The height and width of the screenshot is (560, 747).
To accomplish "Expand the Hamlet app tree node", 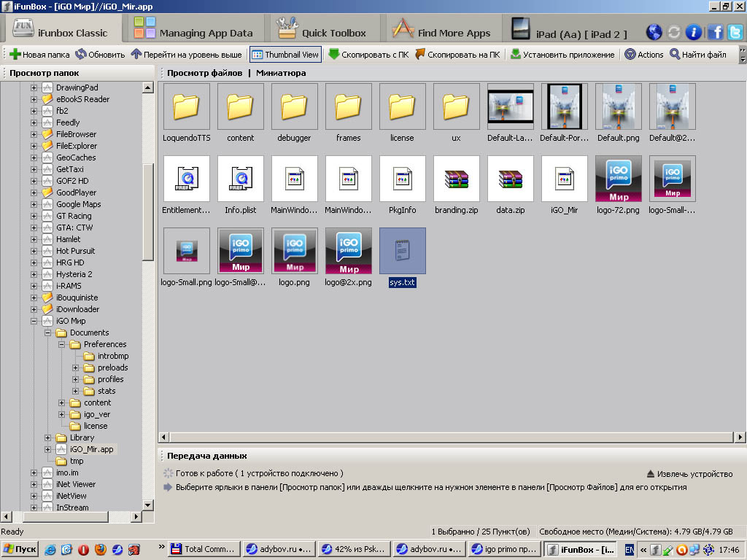I will pos(34,239).
